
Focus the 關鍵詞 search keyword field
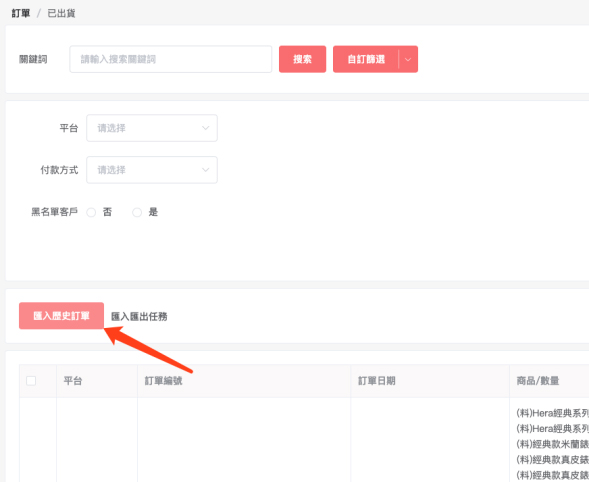point(171,59)
